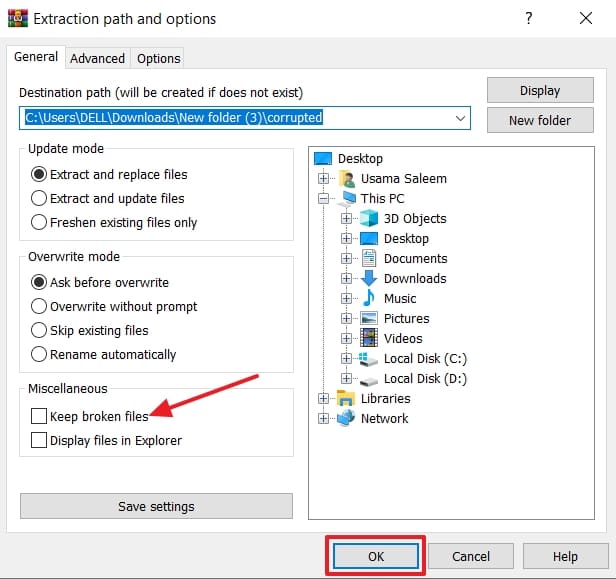The width and height of the screenshot is (616, 579).
Task: Expand the Local Disk (D:) node
Action: (x=346, y=378)
